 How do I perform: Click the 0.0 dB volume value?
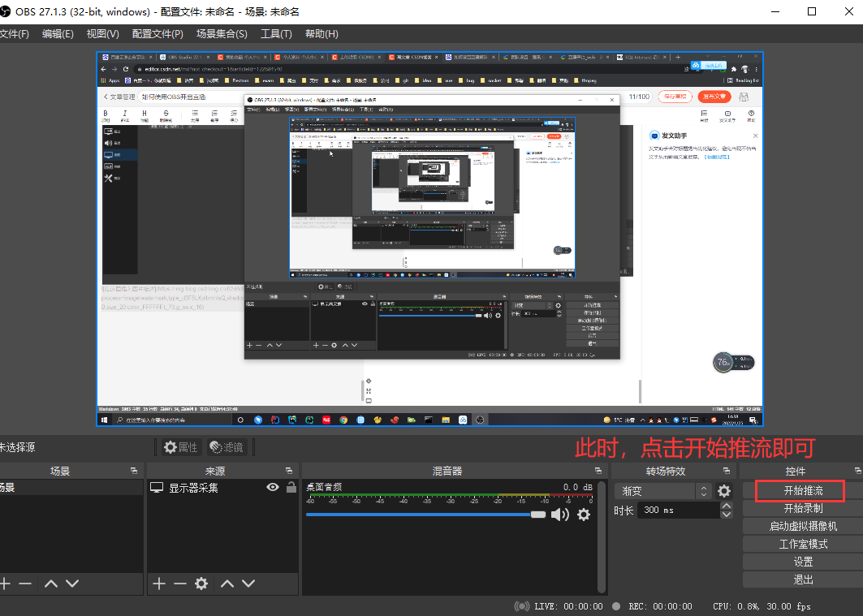click(577, 487)
